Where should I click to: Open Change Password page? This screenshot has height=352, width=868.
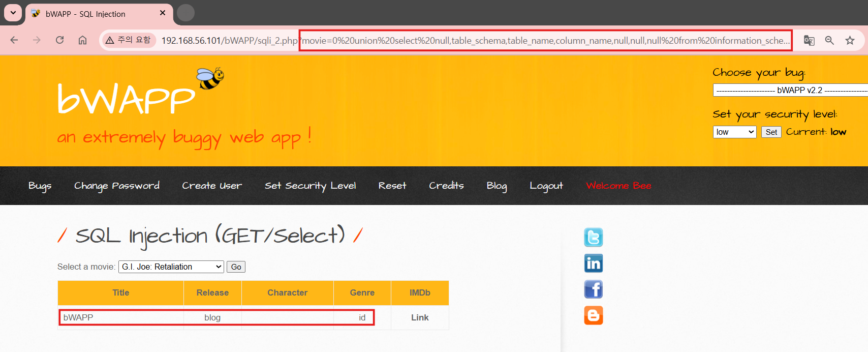tap(117, 186)
